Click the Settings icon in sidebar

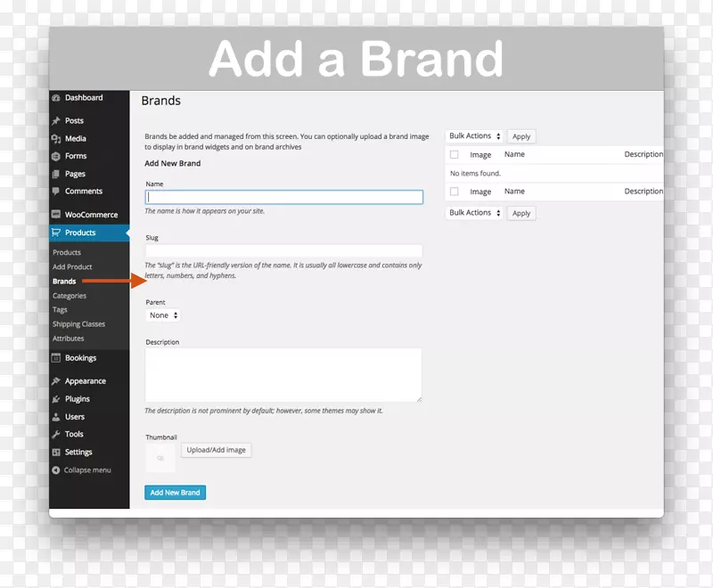coord(56,452)
